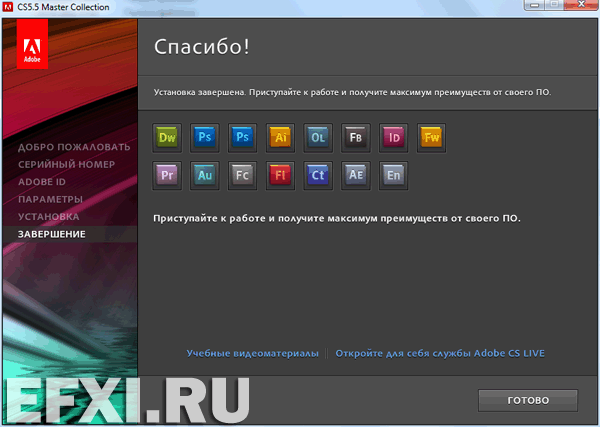Click the bold Приступайте к работе line
Screen dimensions: 600x427
click(337, 218)
